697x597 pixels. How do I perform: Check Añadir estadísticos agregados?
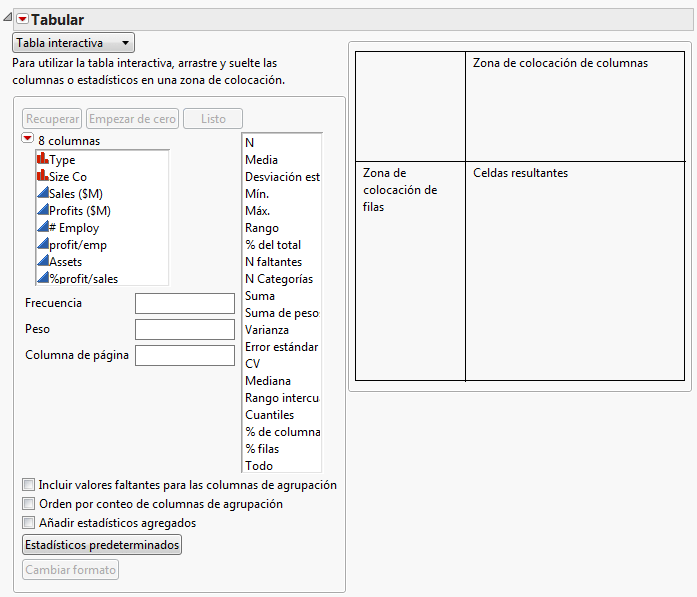click(x=28, y=522)
